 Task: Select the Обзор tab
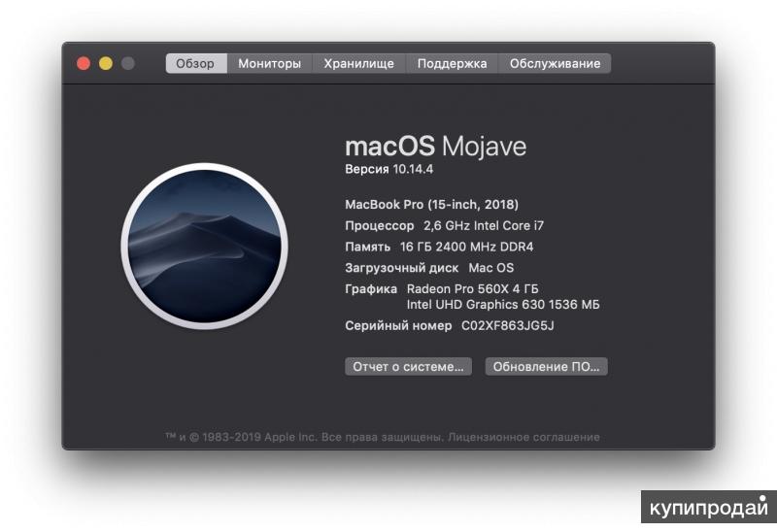[x=196, y=63]
